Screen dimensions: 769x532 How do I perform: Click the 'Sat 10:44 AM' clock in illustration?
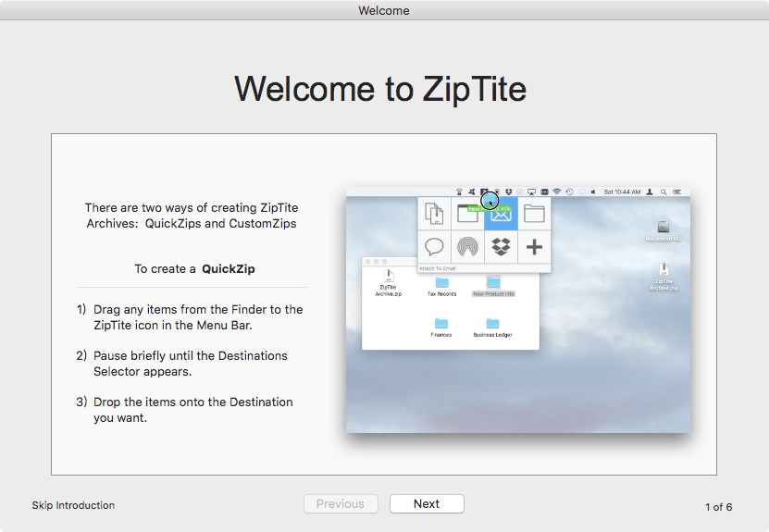pos(623,192)
